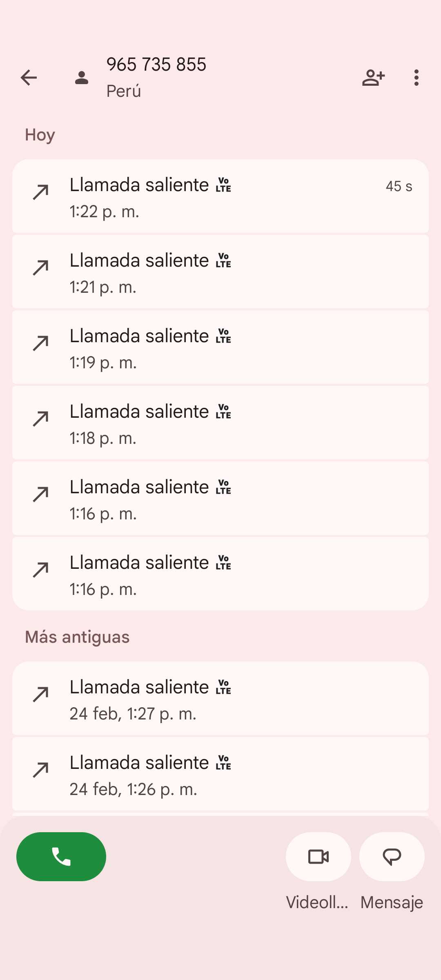The height and width of the screenshot is (980, 441).
Task: Tap the add contact icon
Action: [373, 78]
